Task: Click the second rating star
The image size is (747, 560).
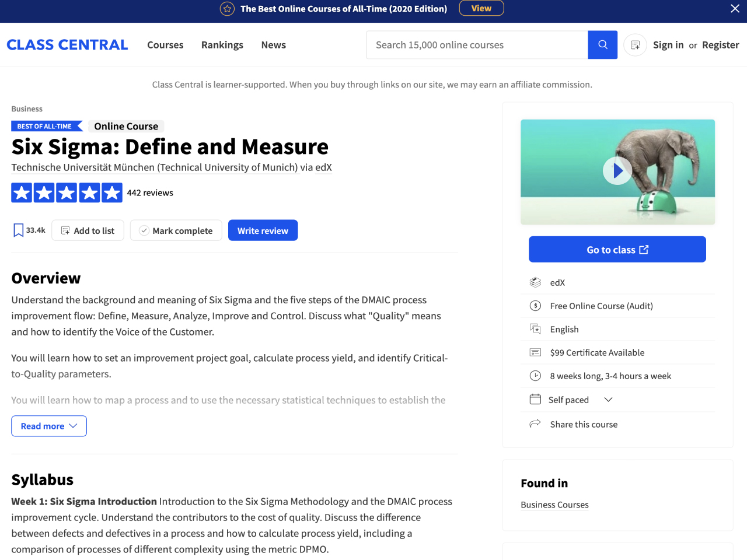Action: click(x=44, y=193)
